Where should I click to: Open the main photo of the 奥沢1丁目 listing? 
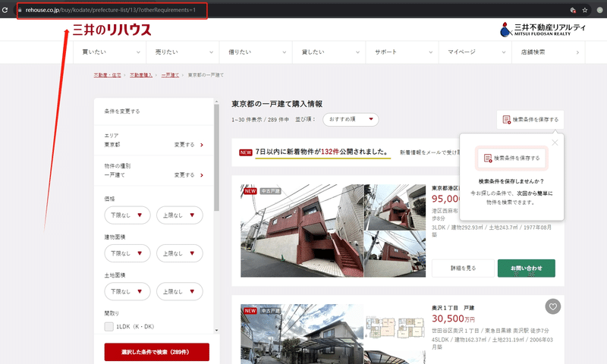tap(302, 334)
